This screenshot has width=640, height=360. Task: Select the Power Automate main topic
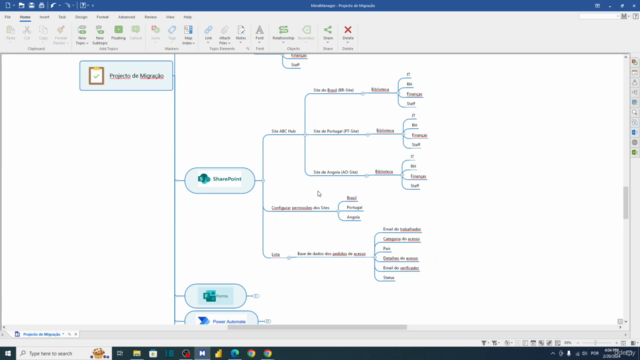222,318
